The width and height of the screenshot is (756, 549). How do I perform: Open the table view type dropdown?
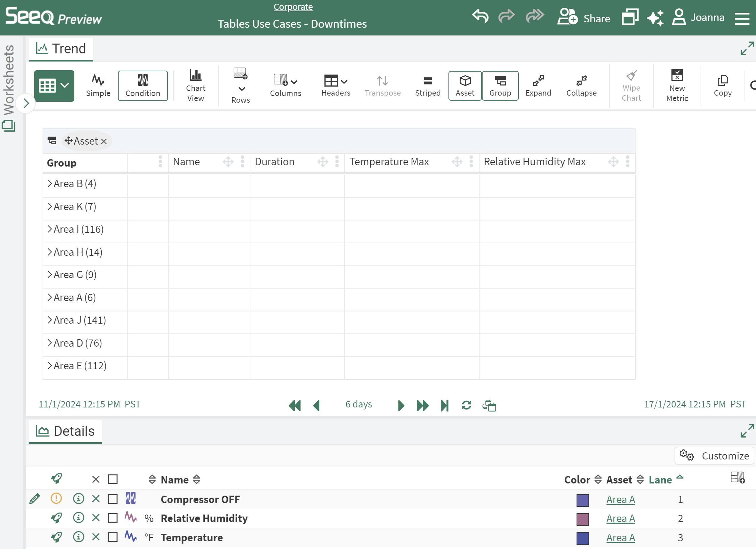[x=54, y=86]
